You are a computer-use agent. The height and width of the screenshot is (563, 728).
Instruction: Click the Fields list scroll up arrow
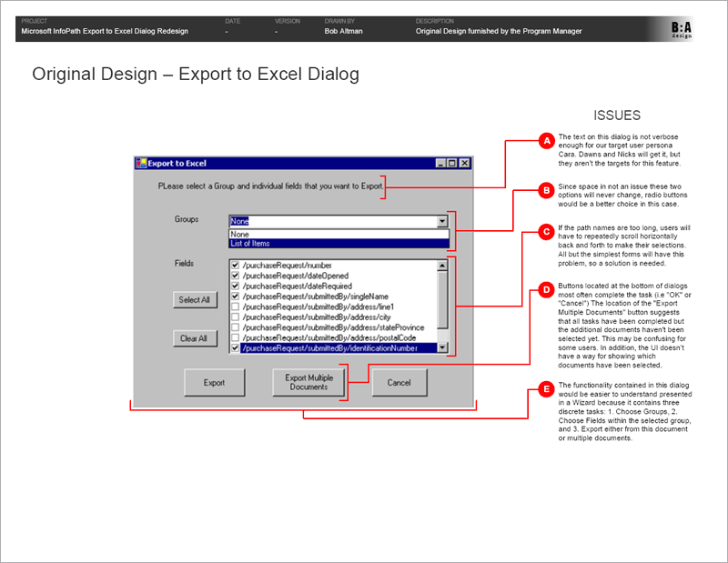point(442,266)
